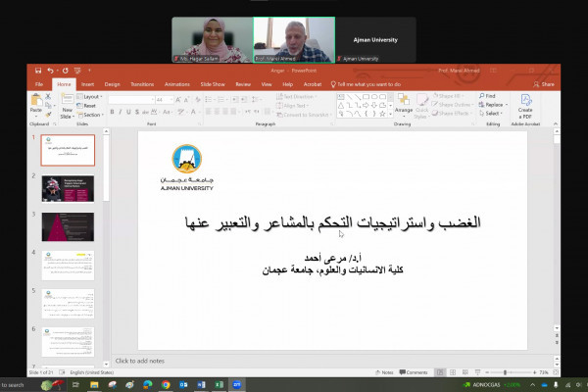Click the Replace button
Viewport: 588px width, 392px height.
[x=493, y=104]
